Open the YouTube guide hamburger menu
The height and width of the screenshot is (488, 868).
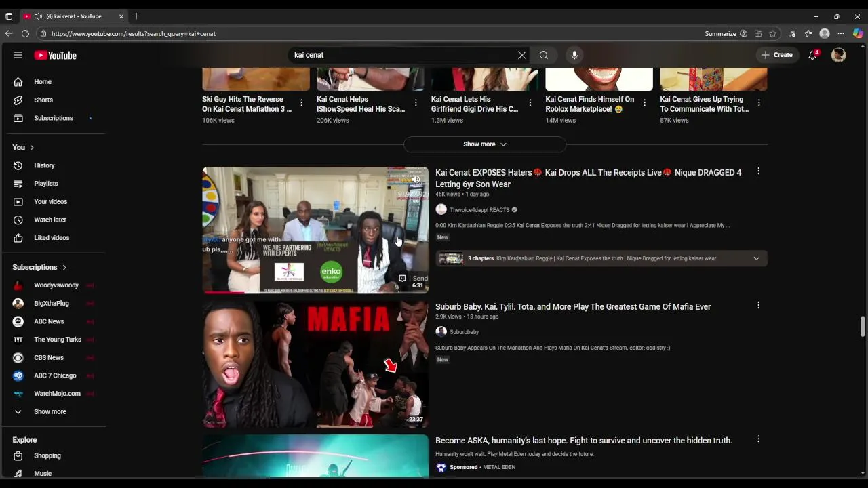click(x=18, y=55)
